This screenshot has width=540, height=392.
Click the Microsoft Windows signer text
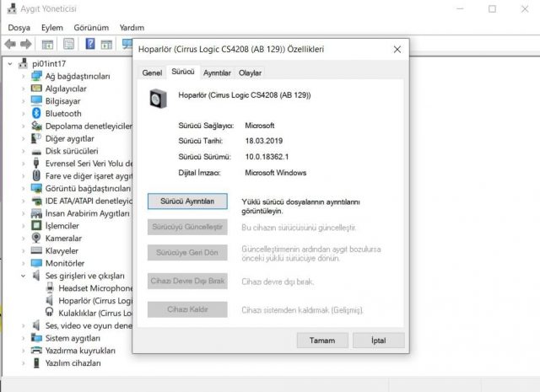276,173
